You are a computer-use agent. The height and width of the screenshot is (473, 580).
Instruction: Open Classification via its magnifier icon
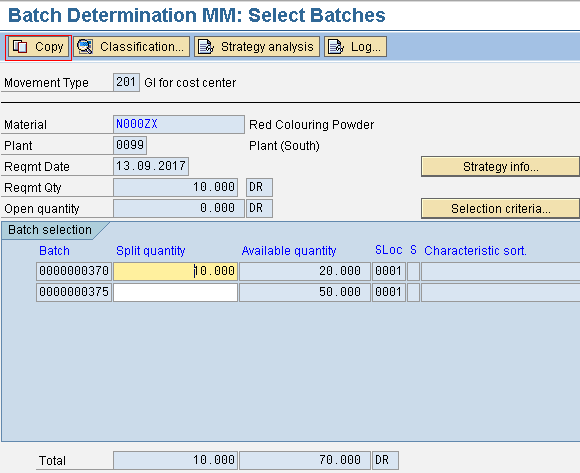[x=85, y=47]
